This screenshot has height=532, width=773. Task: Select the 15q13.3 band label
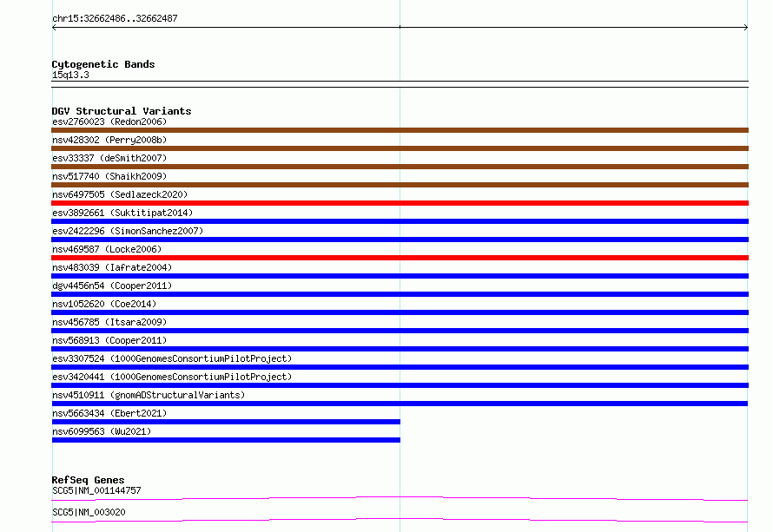pos(70,75)
